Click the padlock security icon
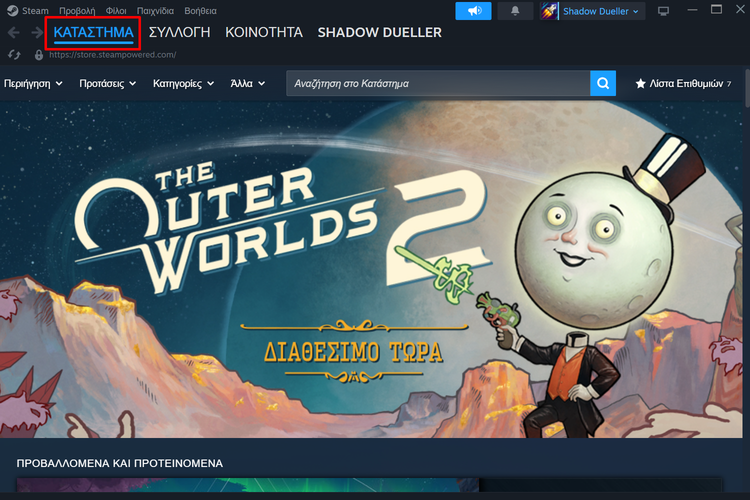 [x=39, y=55]
